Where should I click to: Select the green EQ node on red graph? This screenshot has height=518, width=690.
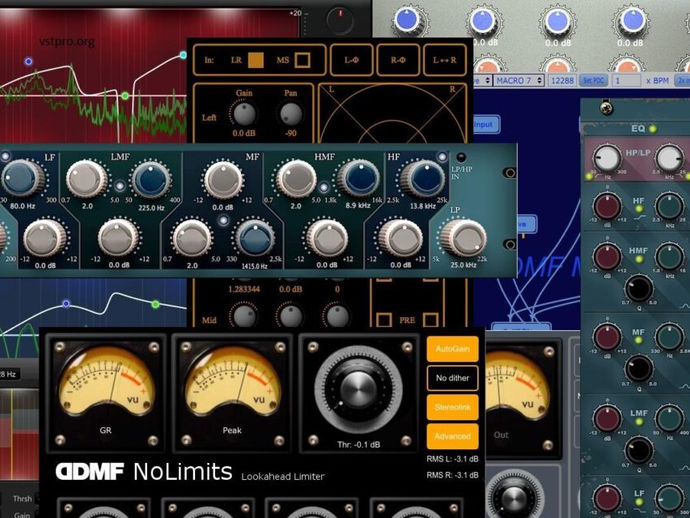tap(125, 96)
